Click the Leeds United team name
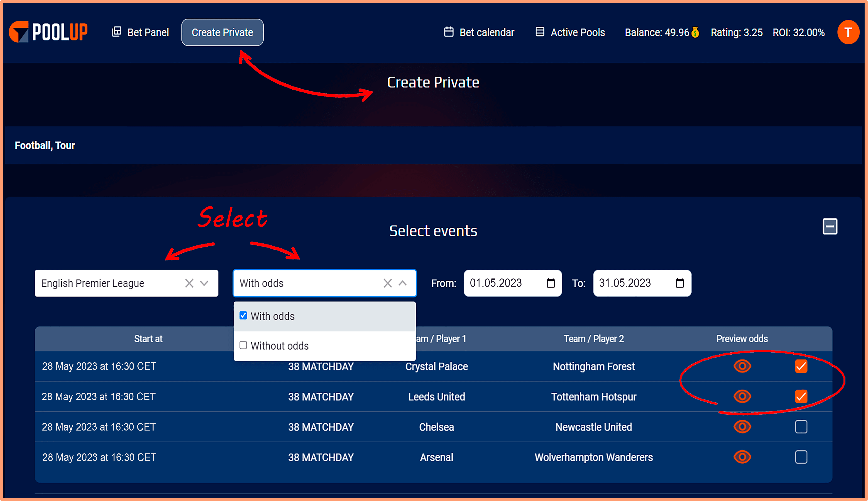Image resolution: width=868 pixels, height=501 pixels. pyautogui.click(x=437, y=396)
